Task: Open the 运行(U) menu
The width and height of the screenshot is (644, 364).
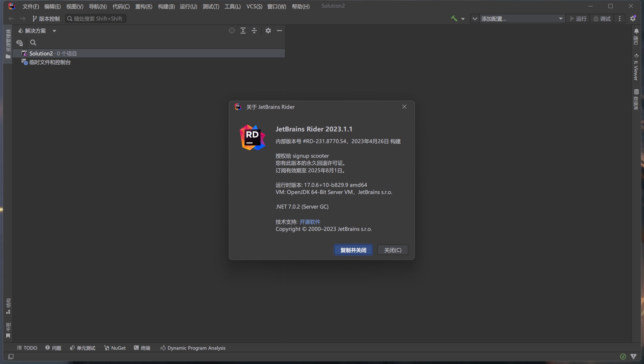Action: coord(188,6)
